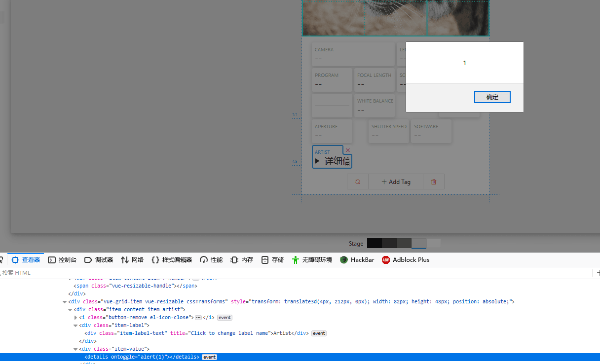Click the 确定 button in the alert dialog
600x364 pixels.
pos(492,97)
